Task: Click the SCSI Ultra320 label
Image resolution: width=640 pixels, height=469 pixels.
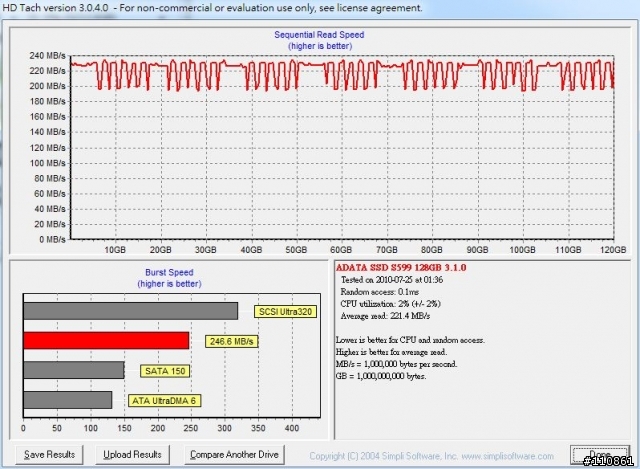Action: click(285, 312)
